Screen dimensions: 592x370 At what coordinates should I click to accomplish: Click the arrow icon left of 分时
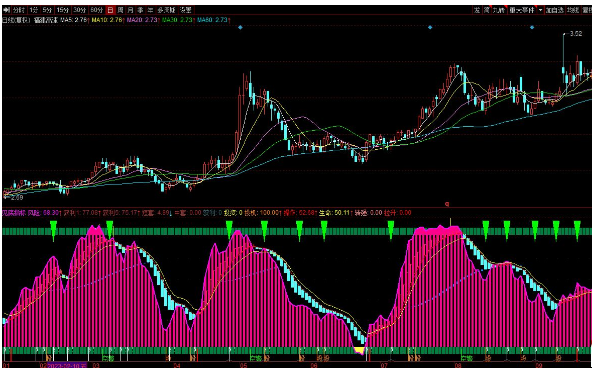pos(6,9)
